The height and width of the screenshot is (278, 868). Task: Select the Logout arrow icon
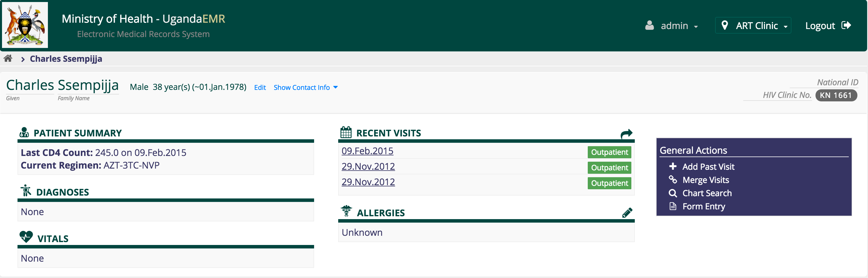847,25
